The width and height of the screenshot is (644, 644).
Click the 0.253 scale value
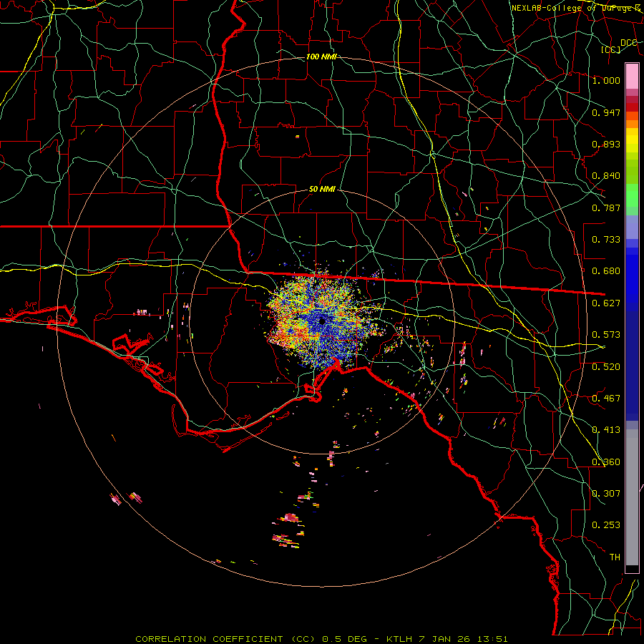(x=606, y=525)
